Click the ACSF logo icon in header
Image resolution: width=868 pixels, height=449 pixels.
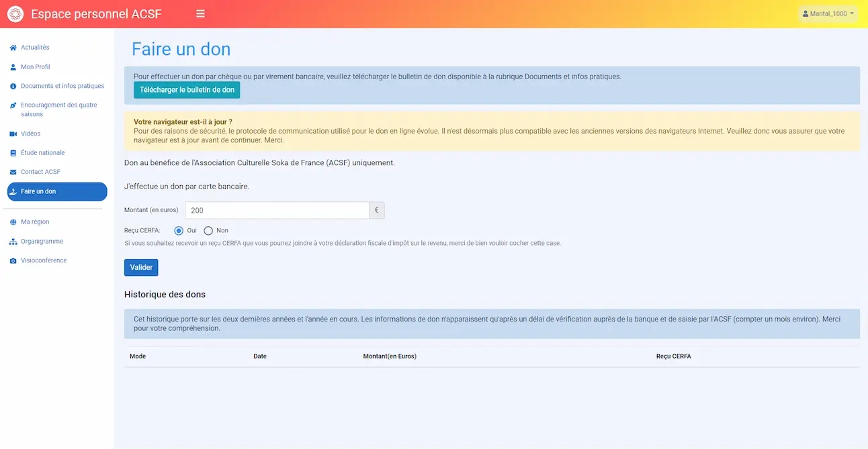point(15,14)
